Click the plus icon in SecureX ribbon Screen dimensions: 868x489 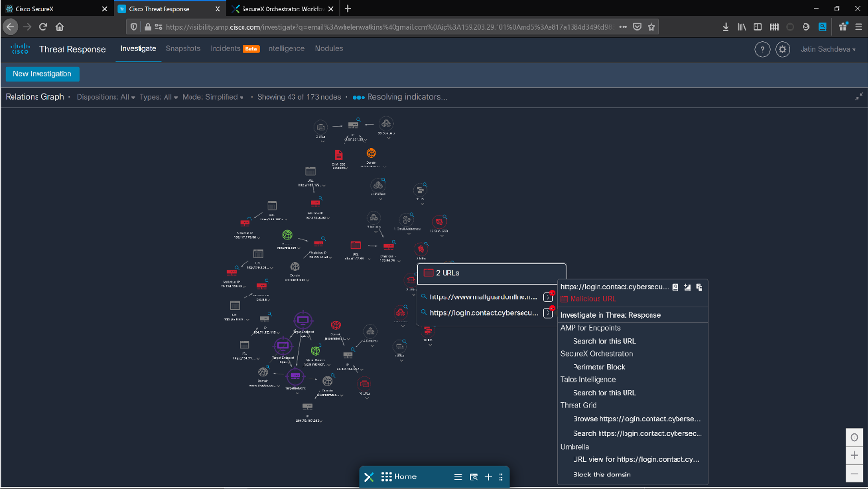pos(488,476)
